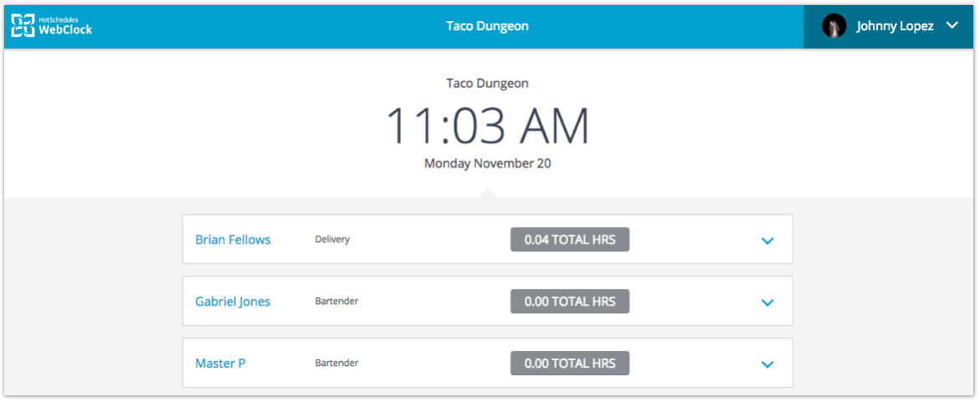Click Gabriel Jones's 0.00 TOTAL HRS badge
Viewport: 980px width, 402px height.
click(570, 301)
